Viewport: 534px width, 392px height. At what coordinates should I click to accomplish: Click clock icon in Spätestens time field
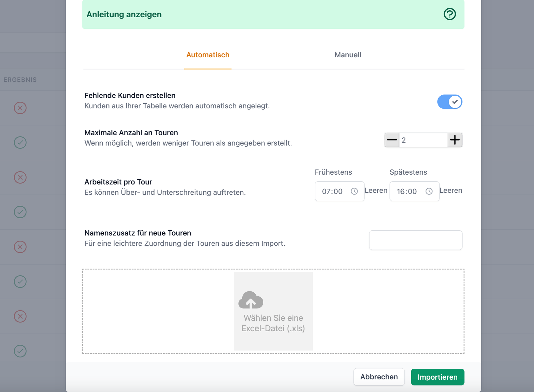[x=429, y=191]
